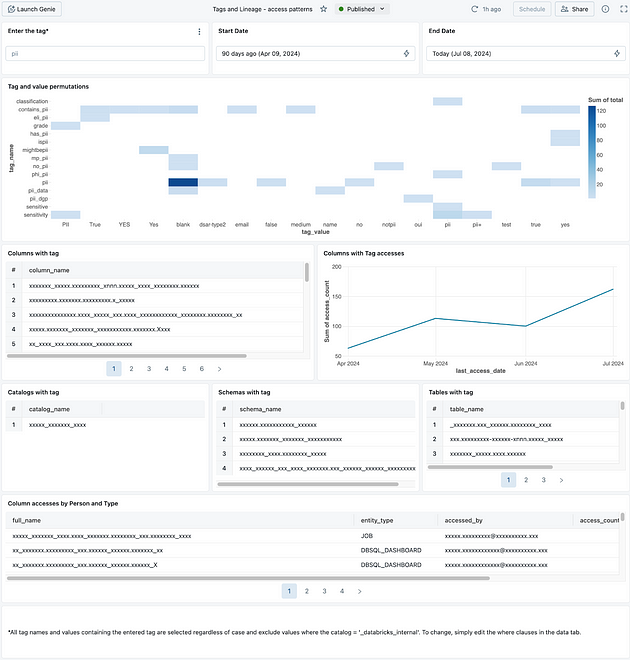
Task: Click next page arrow in Column accesses table
Action: [359, 591]
